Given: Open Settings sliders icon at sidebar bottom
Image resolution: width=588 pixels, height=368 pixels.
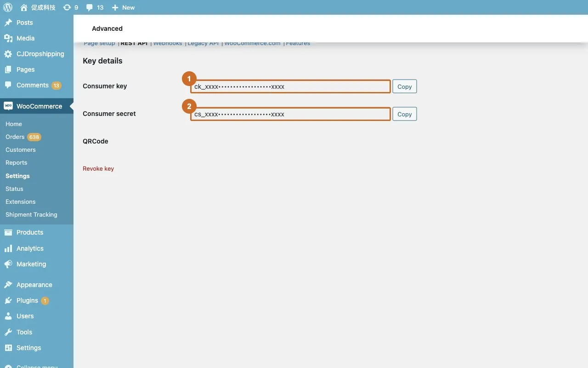Looking at the screenshot, I should coord(8,348).
